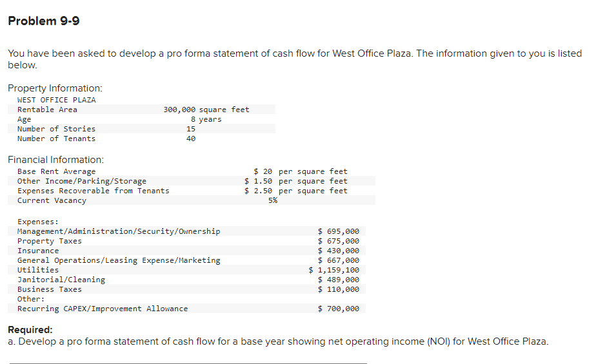The image size is (596, 364).
Task: Select the '$ 675,000' amount
Action: click(338, 241)
